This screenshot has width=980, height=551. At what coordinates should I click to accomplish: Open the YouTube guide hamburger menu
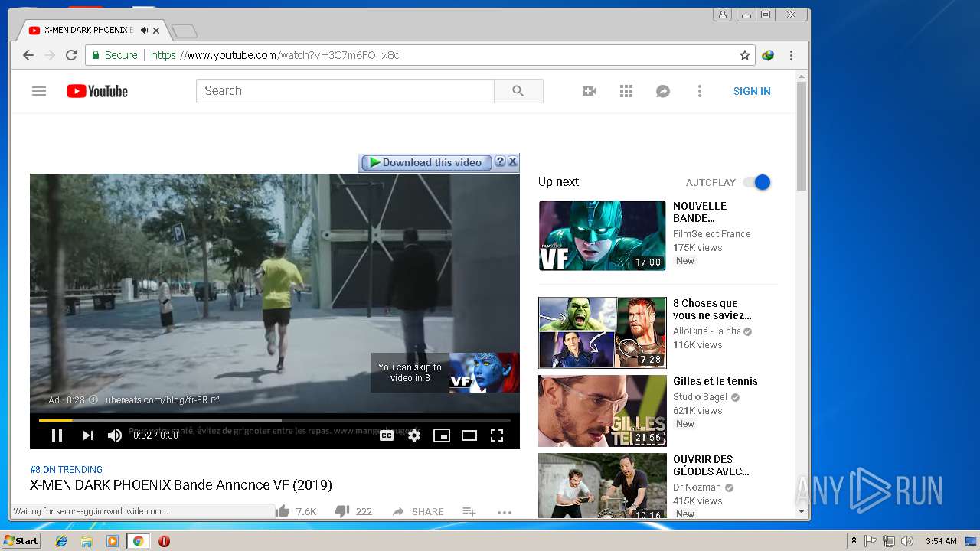pyautogui.click(x=39, y=91)
